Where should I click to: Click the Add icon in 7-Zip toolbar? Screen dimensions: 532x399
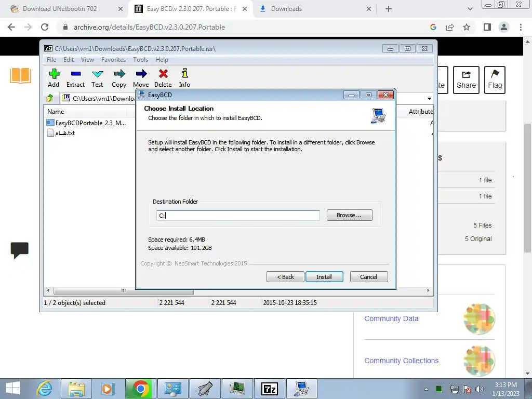[x=54, y=78]
